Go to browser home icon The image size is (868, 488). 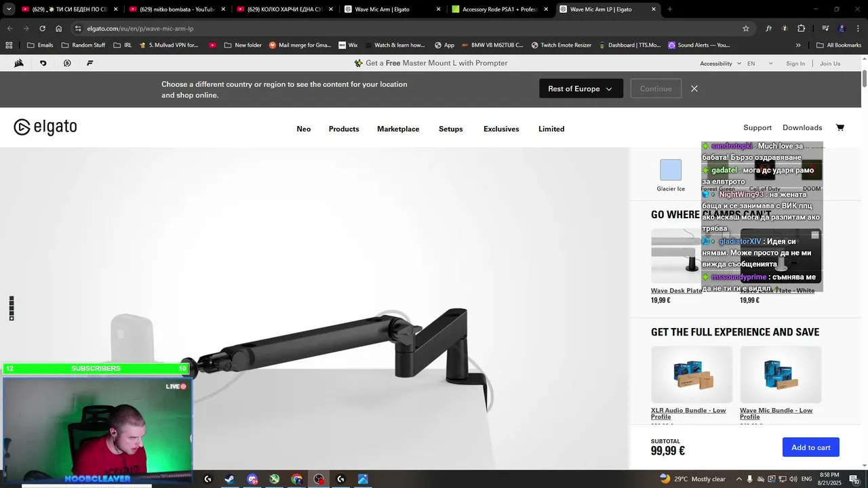[x=59, y=28]
